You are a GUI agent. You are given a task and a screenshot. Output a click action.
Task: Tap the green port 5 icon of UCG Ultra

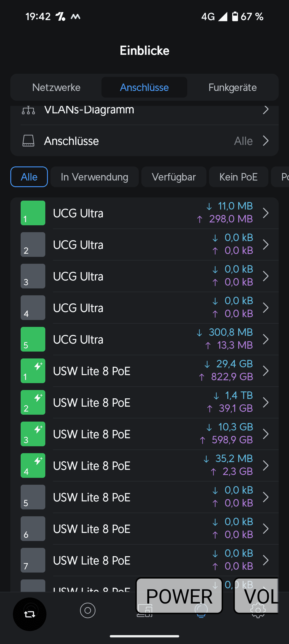pos(33,339)
